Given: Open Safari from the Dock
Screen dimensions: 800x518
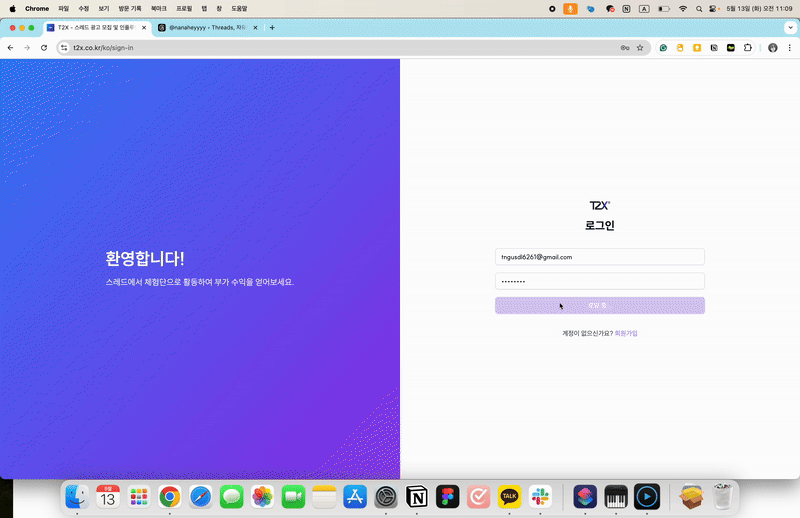Looking at the screenshot, I should (201, 497).
